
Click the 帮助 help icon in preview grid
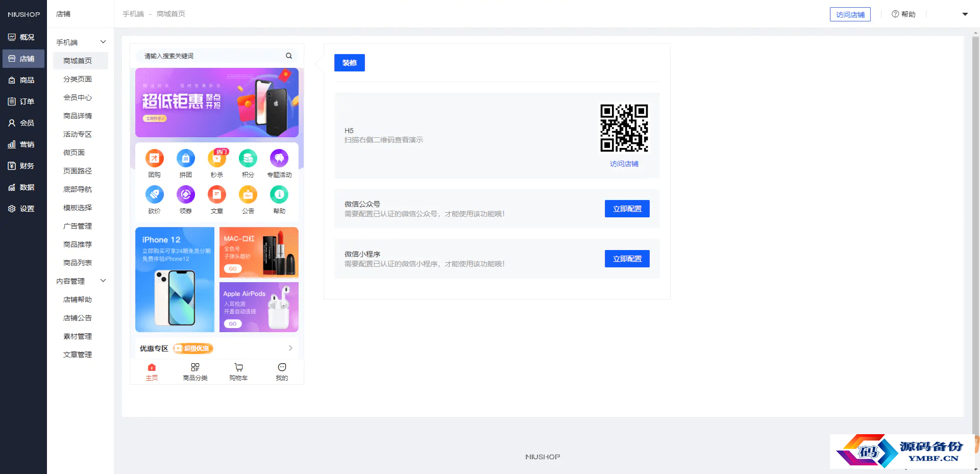279,194
